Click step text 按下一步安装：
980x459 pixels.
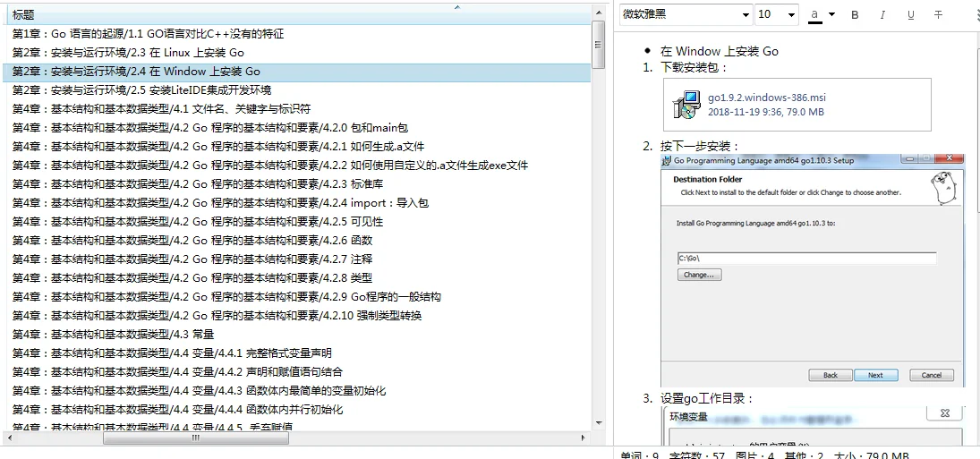(700, 147)
